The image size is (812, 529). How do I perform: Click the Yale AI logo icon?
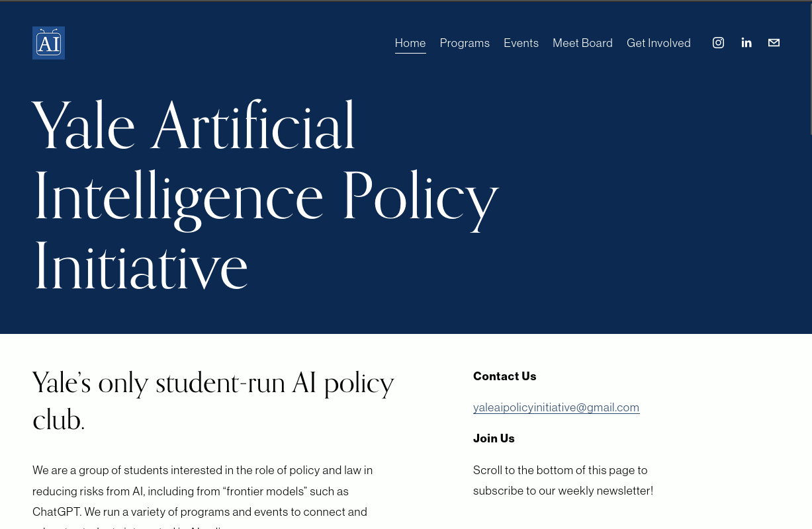coord(48,43)
